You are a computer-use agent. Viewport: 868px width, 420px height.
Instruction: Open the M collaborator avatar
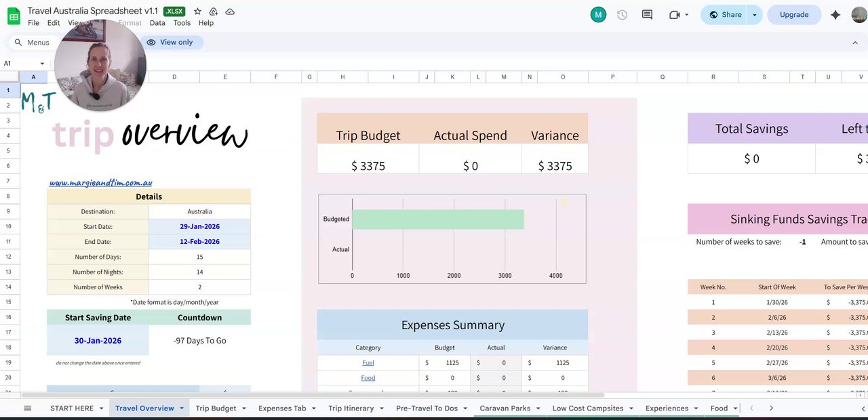(x=598, y=15)
